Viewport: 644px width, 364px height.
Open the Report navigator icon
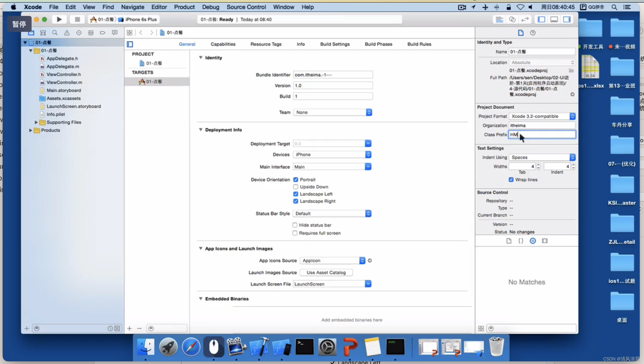(x=115, y=33)
